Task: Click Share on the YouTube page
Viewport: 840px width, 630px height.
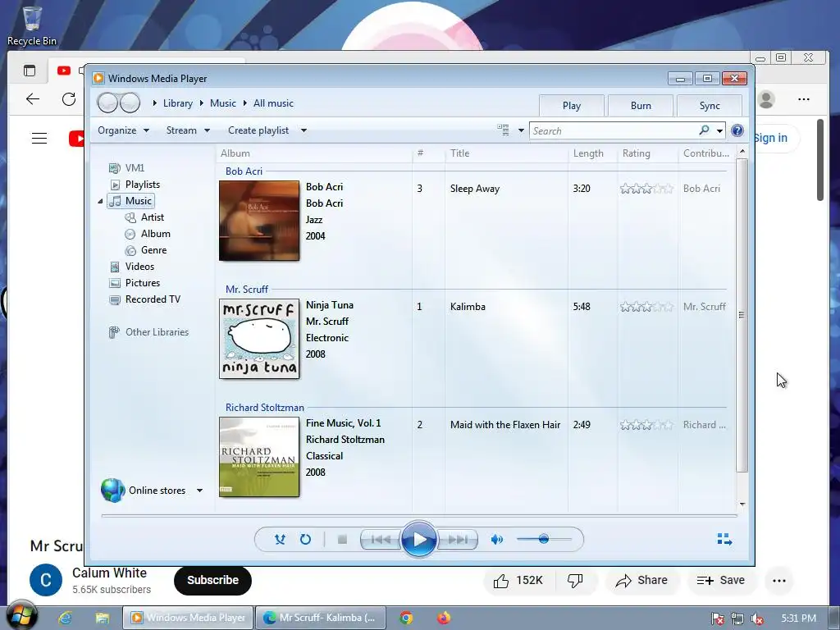Action: [641, 580]
